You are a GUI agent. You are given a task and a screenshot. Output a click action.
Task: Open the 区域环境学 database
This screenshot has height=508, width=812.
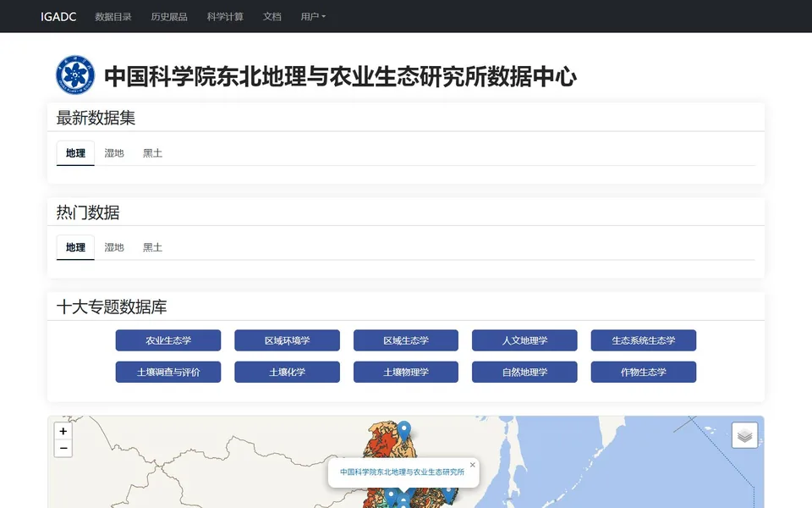287,340
